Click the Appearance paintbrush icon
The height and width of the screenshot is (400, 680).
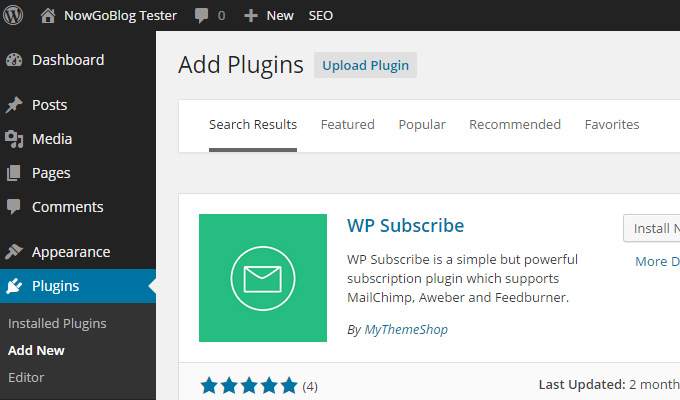(x=14, y=252)
